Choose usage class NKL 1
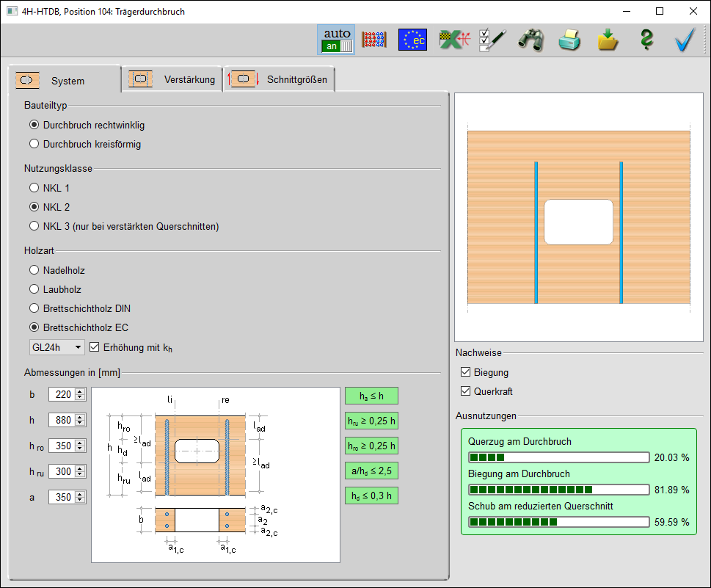 tap(34, 188)
